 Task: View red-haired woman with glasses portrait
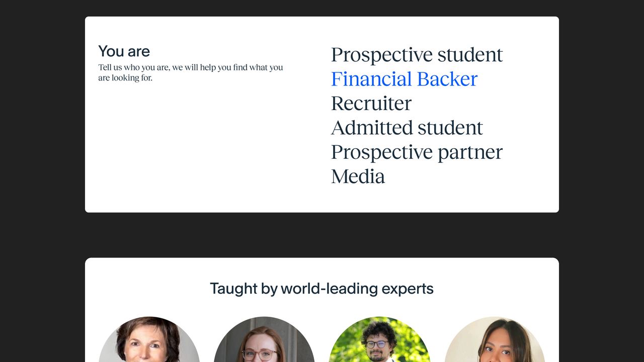click(x=264, y=342)
